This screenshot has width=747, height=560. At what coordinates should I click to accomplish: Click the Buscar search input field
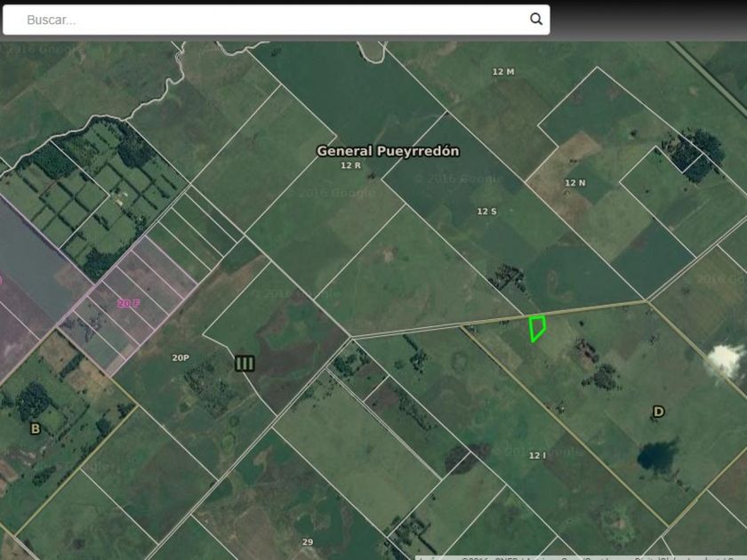[x=276, y=20]
